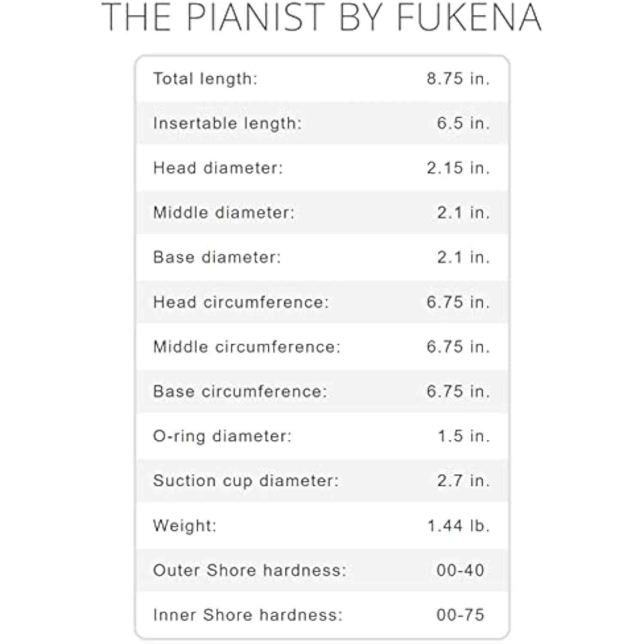Click the title text at the top

(x=321, y=17)
